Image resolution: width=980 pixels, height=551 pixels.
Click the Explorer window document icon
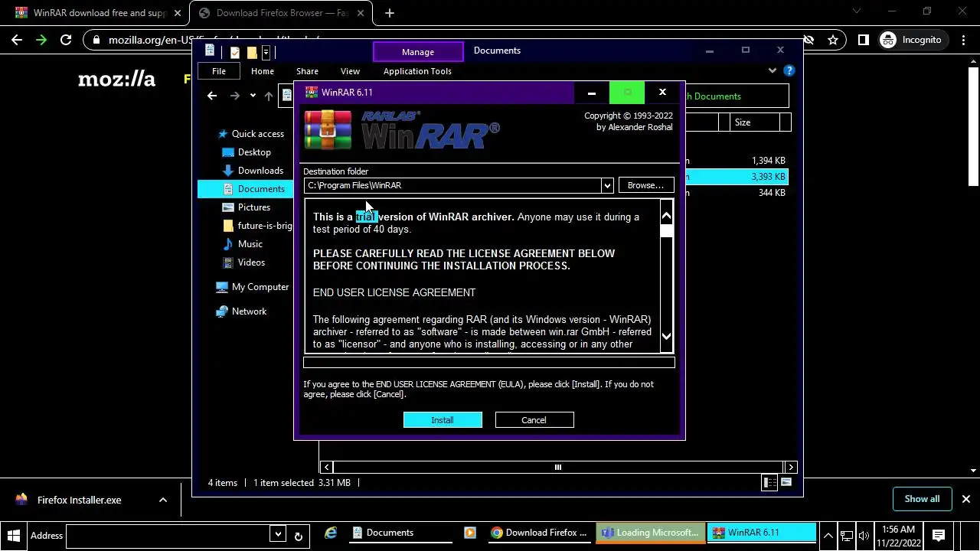click(x=210, y=51)
